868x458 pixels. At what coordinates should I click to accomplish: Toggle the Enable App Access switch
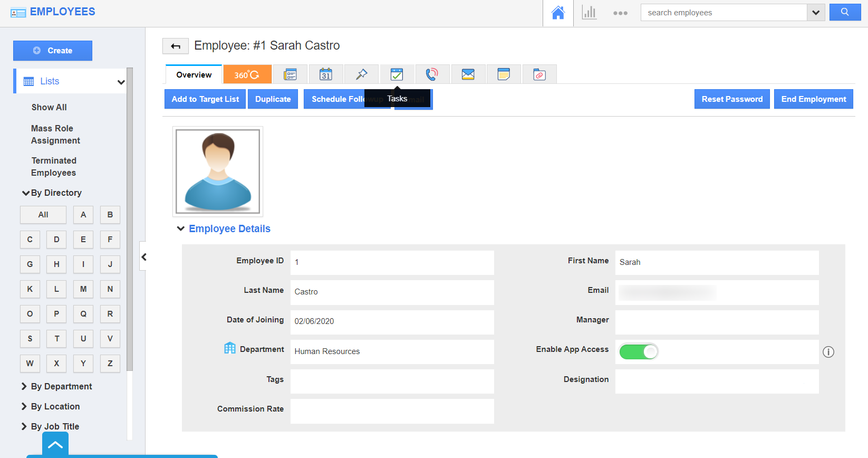[x=639, y=351]
